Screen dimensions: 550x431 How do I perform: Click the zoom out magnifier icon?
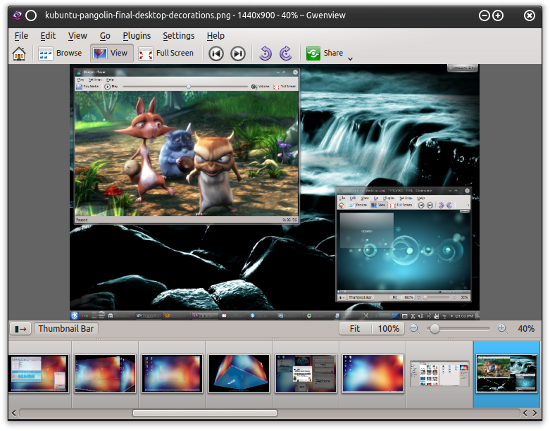pyautogui.click(x=415, y=329)
